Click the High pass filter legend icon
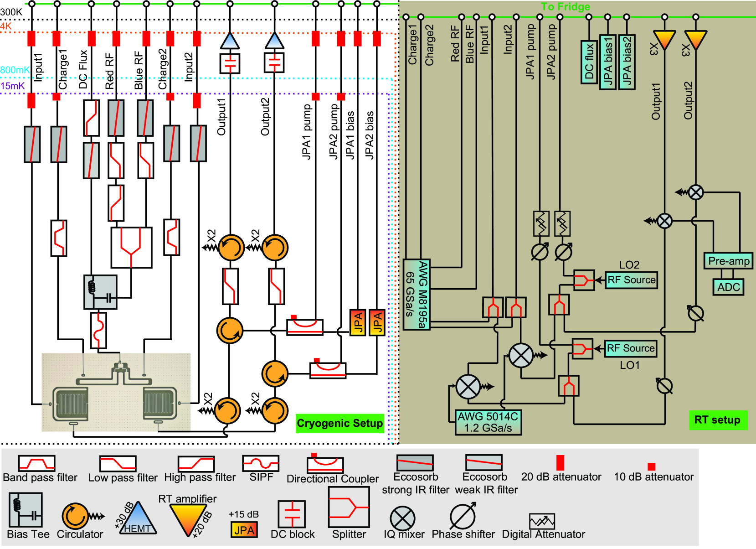The image size is (756, 549). (196, 464)
